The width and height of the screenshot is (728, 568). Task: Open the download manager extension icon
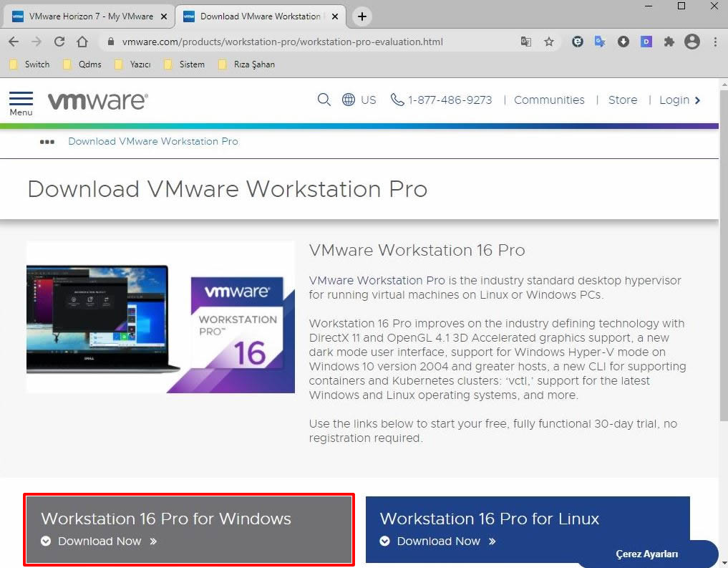[623, 42]
